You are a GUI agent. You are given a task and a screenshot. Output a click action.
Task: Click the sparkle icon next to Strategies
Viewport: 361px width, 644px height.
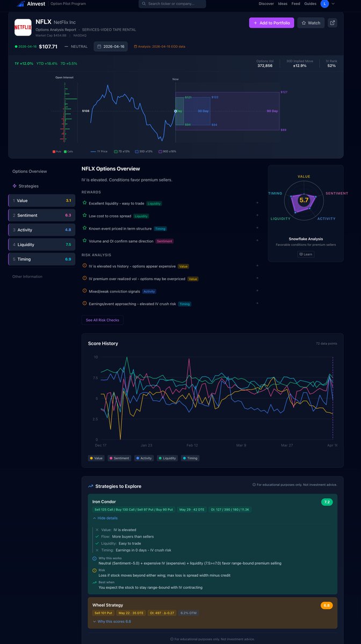pyautogui.click(x=15, y=186)
